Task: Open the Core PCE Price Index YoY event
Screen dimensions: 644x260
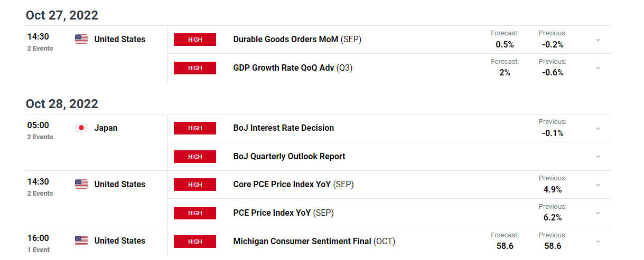Action: pos(294,185)
